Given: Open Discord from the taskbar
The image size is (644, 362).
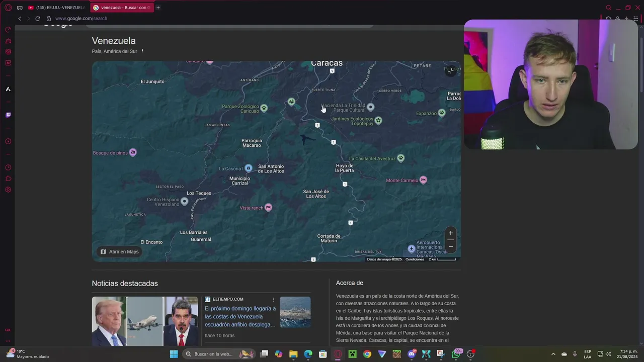Looking at the screenshot, I should click(412, 354).
